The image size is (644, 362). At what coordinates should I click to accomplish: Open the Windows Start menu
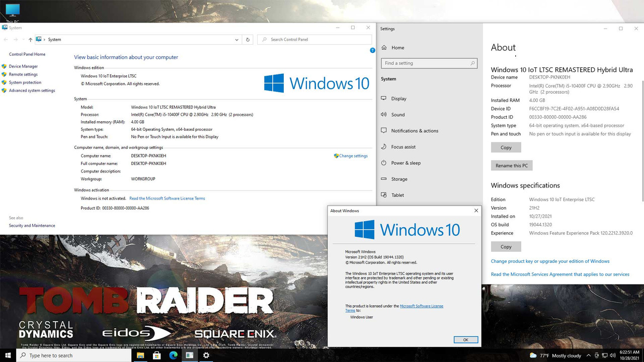pyautogui.click(x=8, y=355)
